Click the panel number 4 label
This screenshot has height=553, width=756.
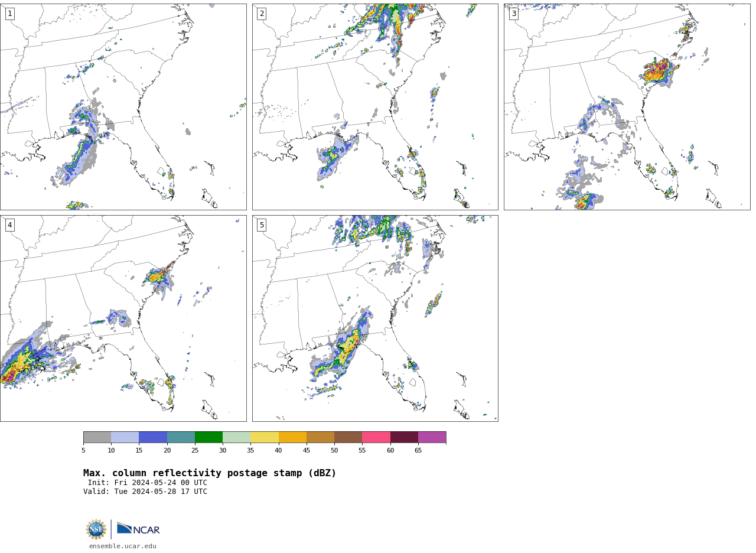point(9,225)
